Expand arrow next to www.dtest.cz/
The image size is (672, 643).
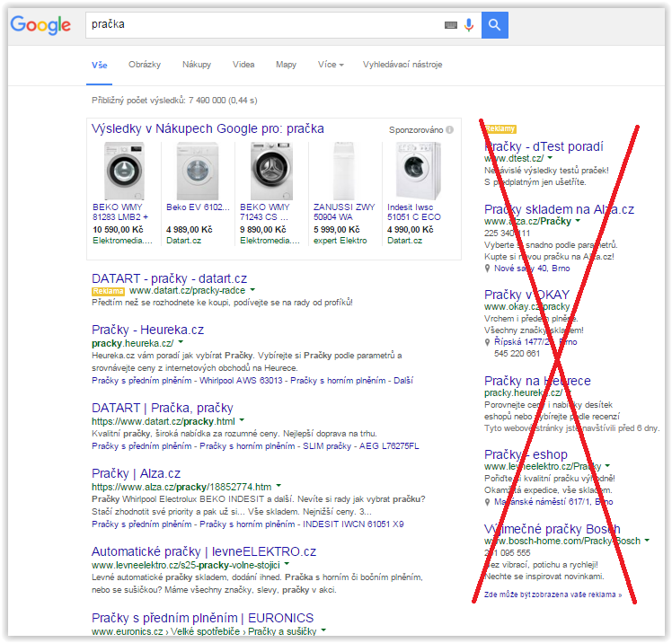point(551,158)
